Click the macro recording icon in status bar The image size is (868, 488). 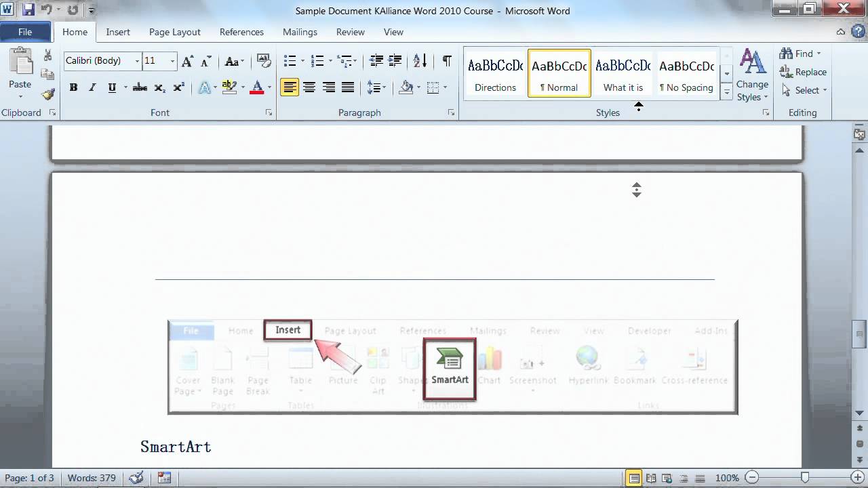tap(164, 478)
